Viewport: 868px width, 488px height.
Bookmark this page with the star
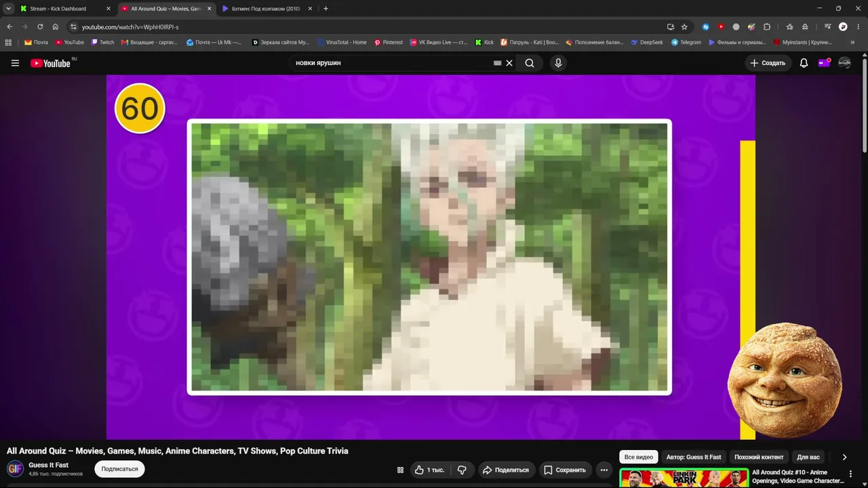point(684,26)
